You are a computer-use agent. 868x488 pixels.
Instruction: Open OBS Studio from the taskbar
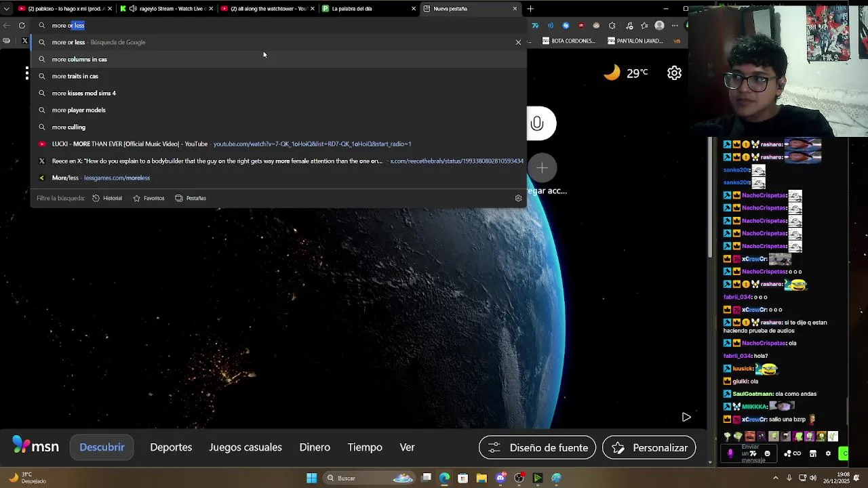(x=519, y=478)
